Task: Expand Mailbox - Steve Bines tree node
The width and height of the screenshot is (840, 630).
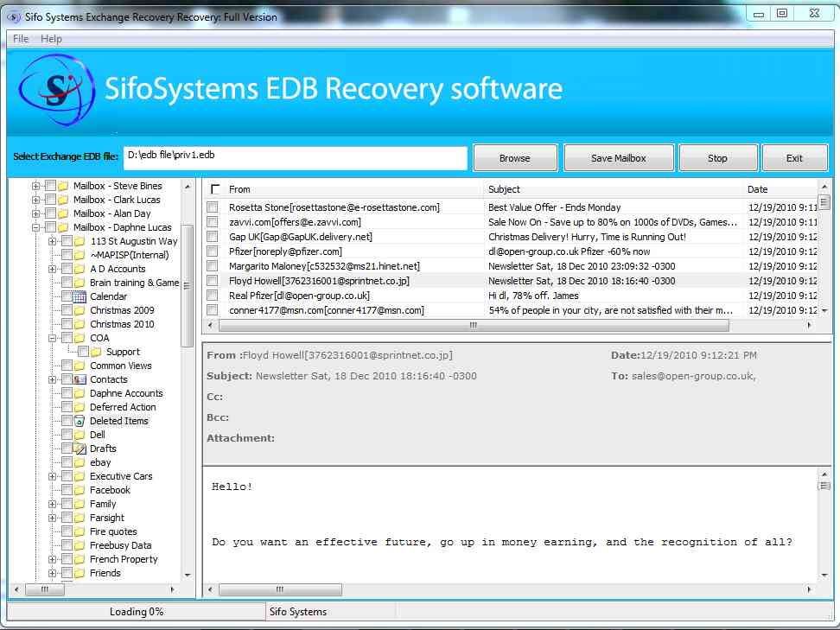Action: coord(36,186)
